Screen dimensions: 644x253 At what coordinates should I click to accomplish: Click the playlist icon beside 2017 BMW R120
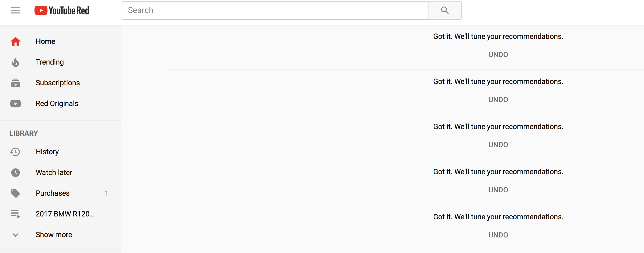[16, 214]
